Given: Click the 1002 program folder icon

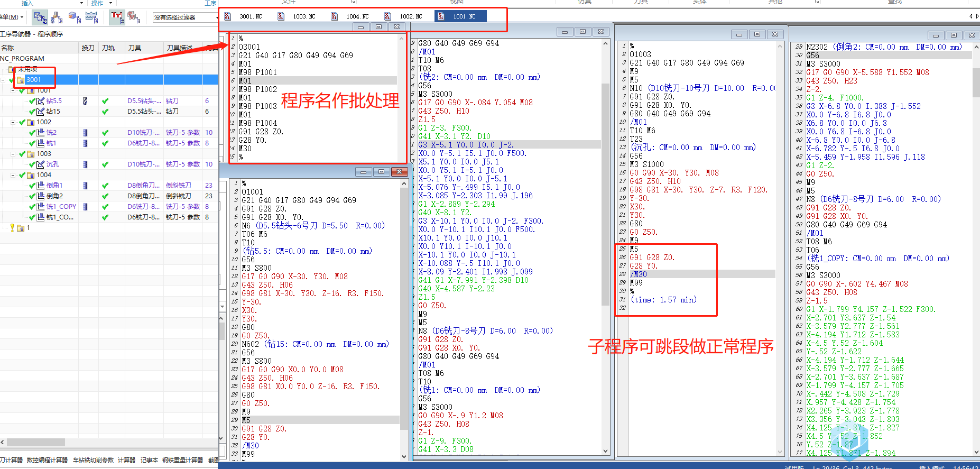Looking at the screenshot, I should click(31, 122).
